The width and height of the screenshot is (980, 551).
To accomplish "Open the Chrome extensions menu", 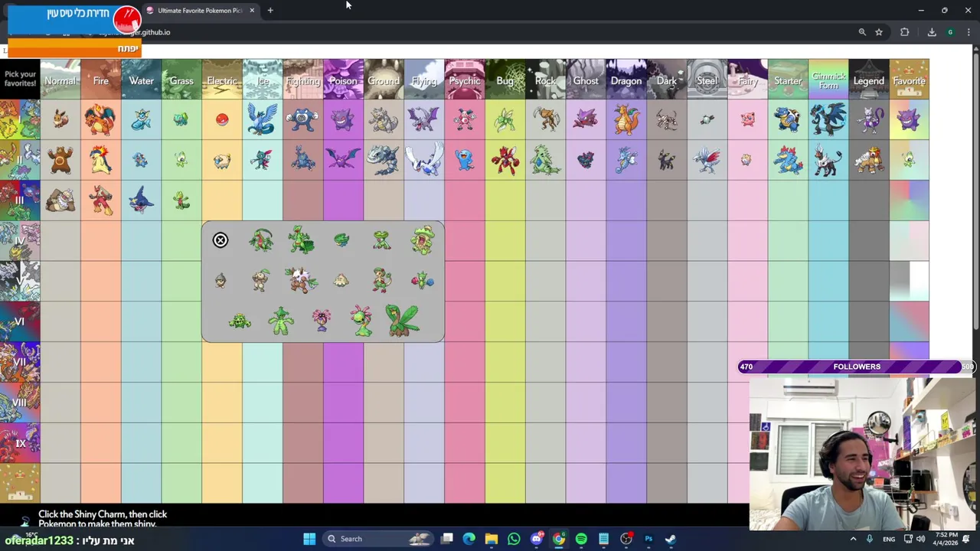I will point(905,32).
